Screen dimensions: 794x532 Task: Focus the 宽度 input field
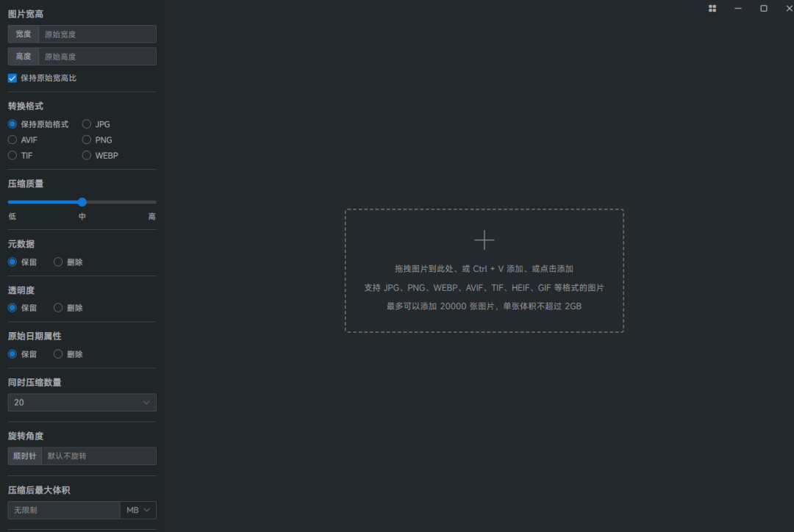(x=97, y=35)
